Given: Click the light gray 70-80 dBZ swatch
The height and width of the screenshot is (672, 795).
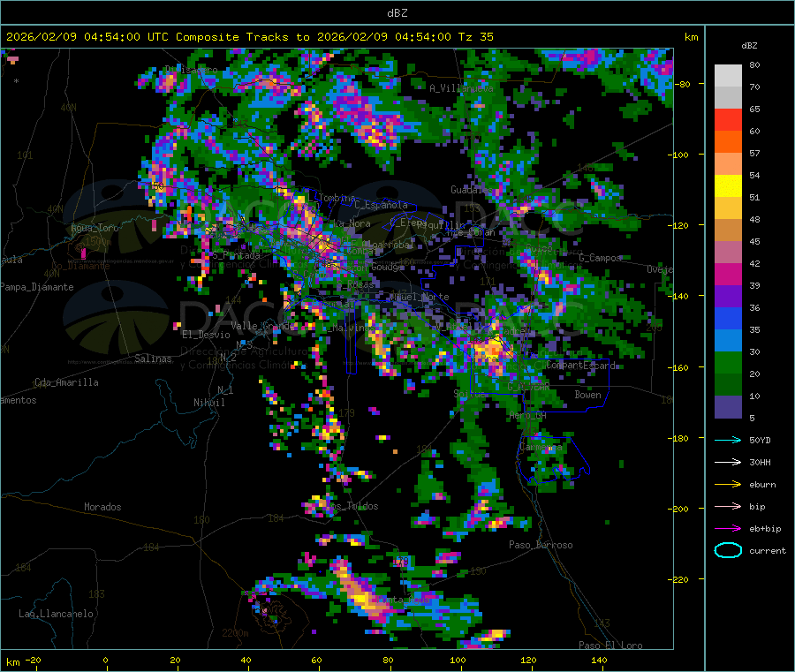Looking at the screenshot, I should point(728,76).
